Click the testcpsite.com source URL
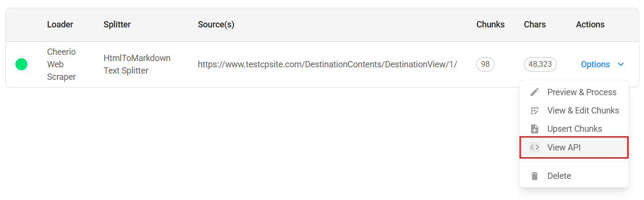This screenshot has width=644, height=200. point(327,64)
